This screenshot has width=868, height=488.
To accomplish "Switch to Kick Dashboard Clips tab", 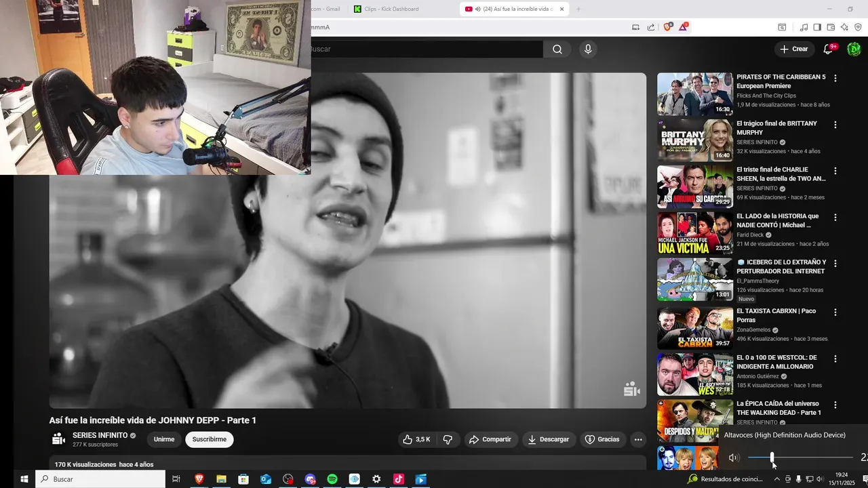I will 391,9.
